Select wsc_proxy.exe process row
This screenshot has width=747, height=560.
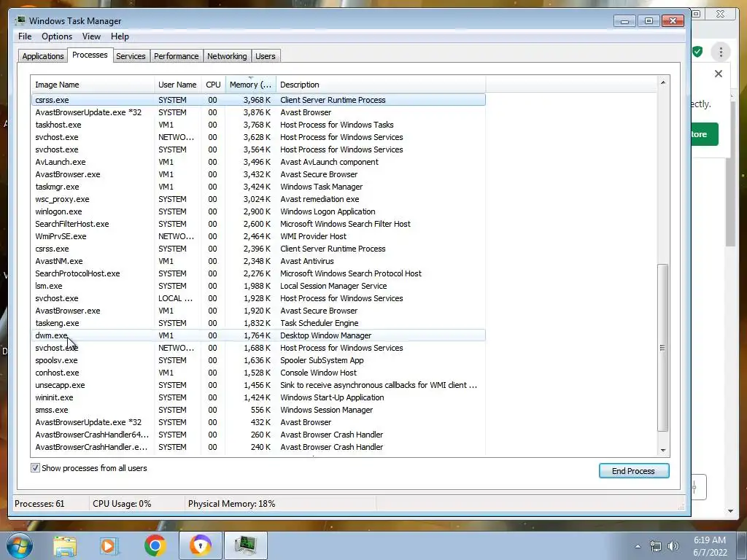pyautogui.click(x=258, y=199)
